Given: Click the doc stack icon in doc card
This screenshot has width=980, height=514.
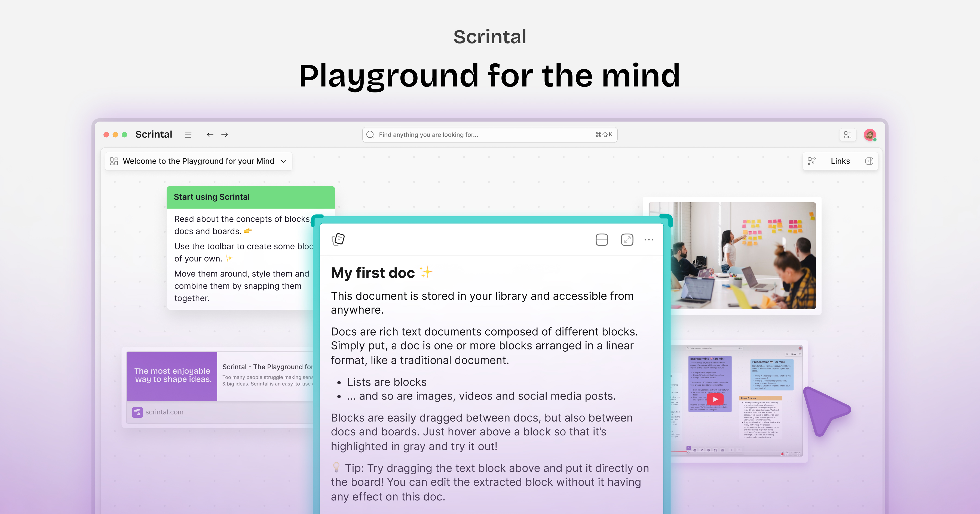Looking at the screenshot, I should click(338, 240).
